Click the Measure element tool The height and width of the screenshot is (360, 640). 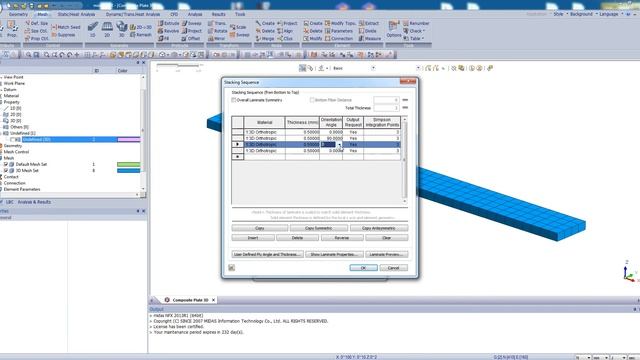click(x=370, y=39)
